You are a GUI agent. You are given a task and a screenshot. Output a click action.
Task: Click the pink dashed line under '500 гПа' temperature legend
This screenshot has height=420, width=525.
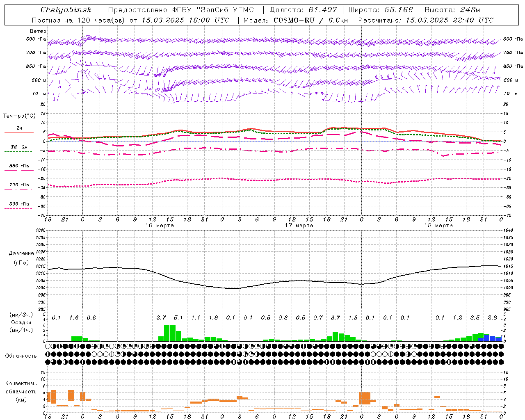click(x=18, y=208)
